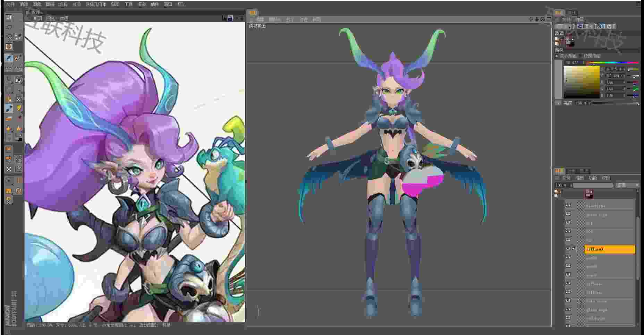Pick a color in the yellow saturation square
The height and width of the screenshot is (335, 644).
pyautogui.click(x=581, y=82)
